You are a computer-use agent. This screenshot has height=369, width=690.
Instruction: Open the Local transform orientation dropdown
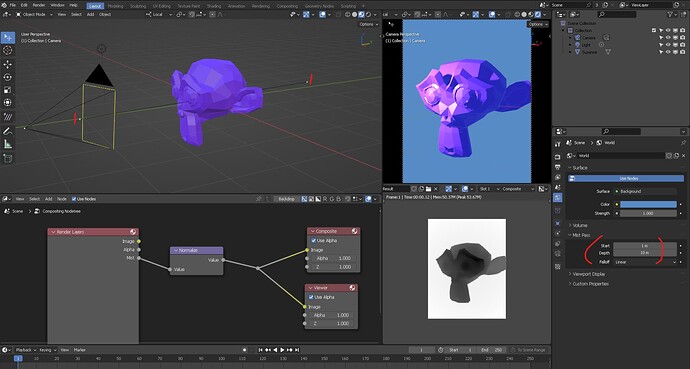(158, 15)
